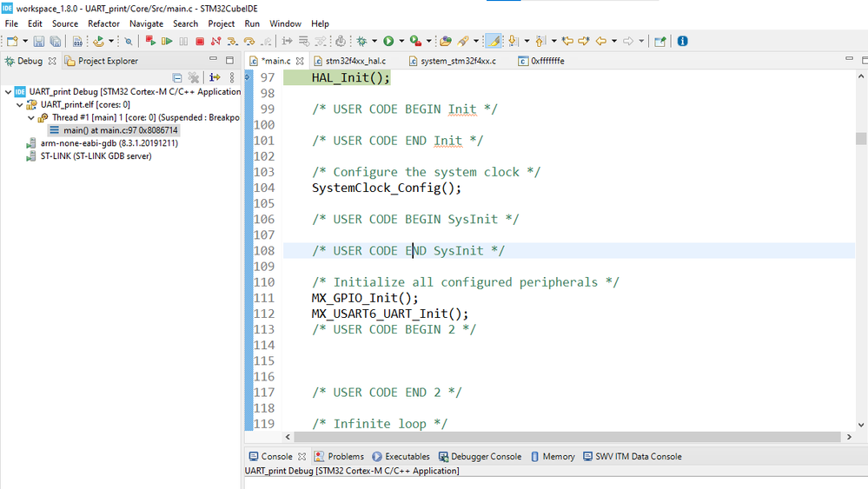Screen dimensions: 868x489
Task: Click the Debug view menu dots icon
Action: 232,77
